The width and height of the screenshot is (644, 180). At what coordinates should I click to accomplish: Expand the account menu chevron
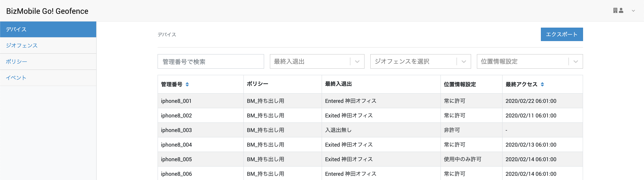click(x=633, y=11)
